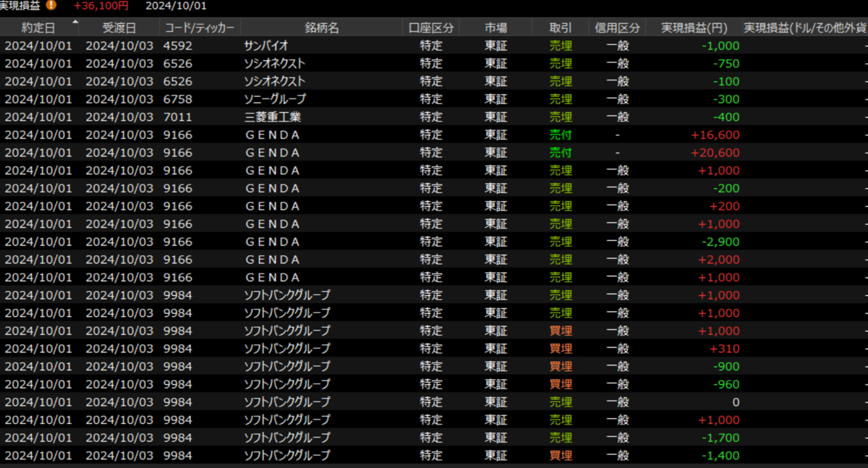This screenshot has height=468, width=868.
Task: Sort by the 信用区分 column header
Action: pos(617,27)
